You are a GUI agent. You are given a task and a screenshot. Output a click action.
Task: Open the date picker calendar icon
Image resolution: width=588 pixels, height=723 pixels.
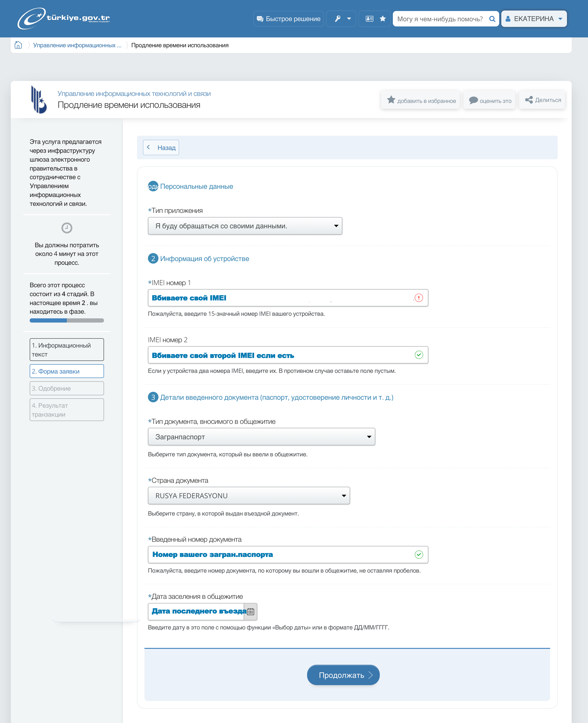251,611
